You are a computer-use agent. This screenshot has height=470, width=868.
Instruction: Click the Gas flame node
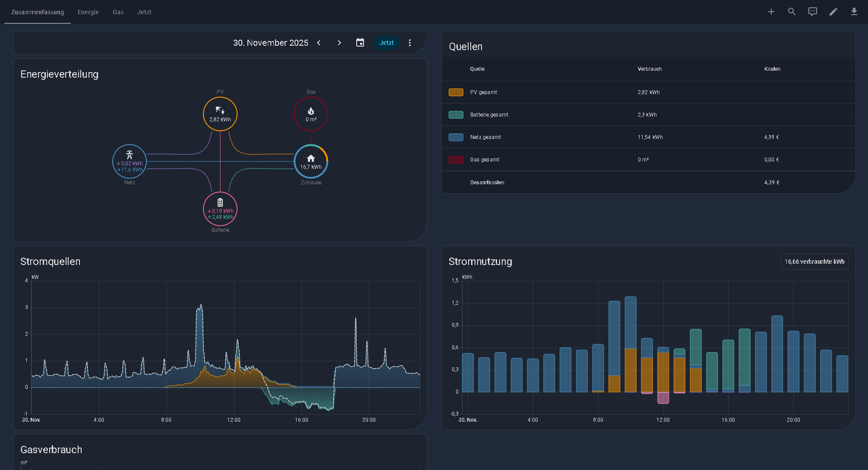click(x=311, y=114)
